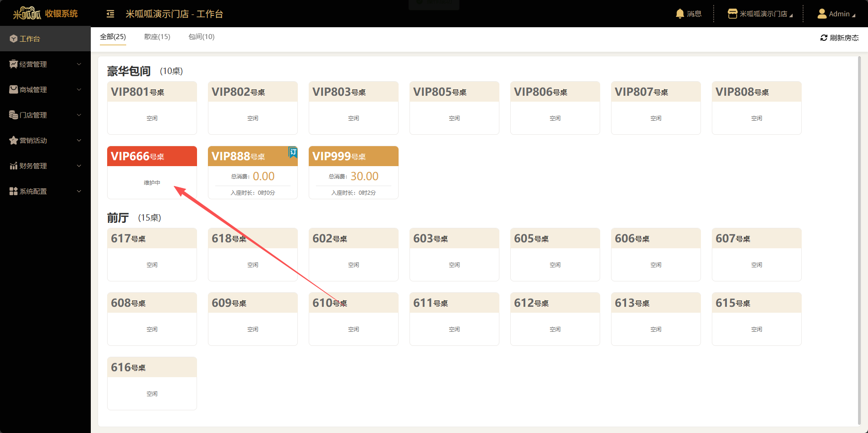Screen dimensions: 868x433
Task: Click the Admin user avatar icon
Action: (822, 14)
